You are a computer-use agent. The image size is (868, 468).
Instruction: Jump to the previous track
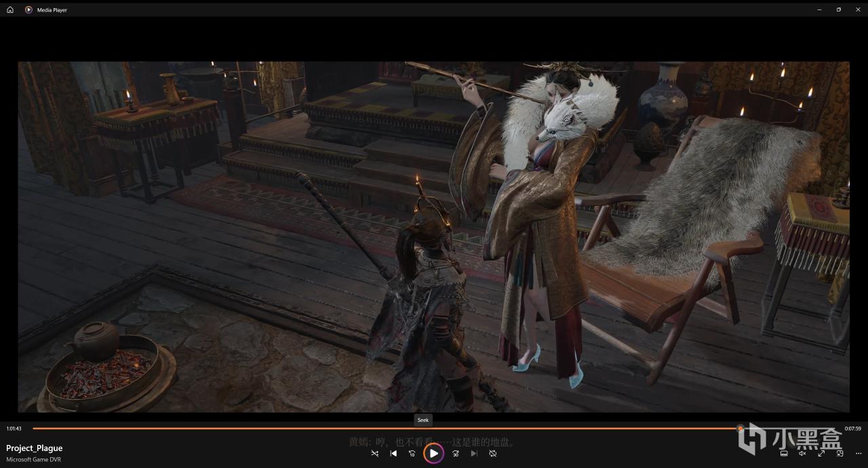pyautogui.click(x=393, y=453)
